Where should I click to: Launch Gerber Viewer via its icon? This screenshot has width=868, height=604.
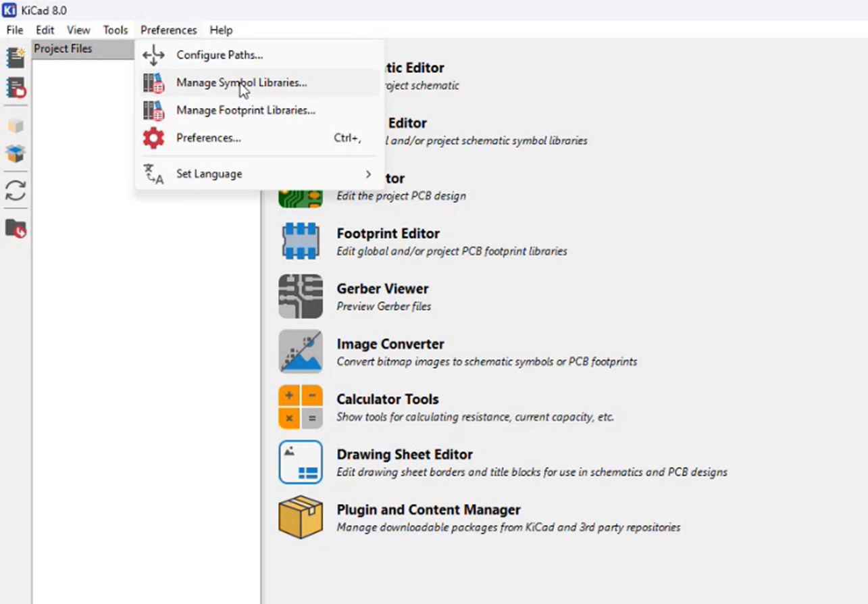tap(301, 297)
